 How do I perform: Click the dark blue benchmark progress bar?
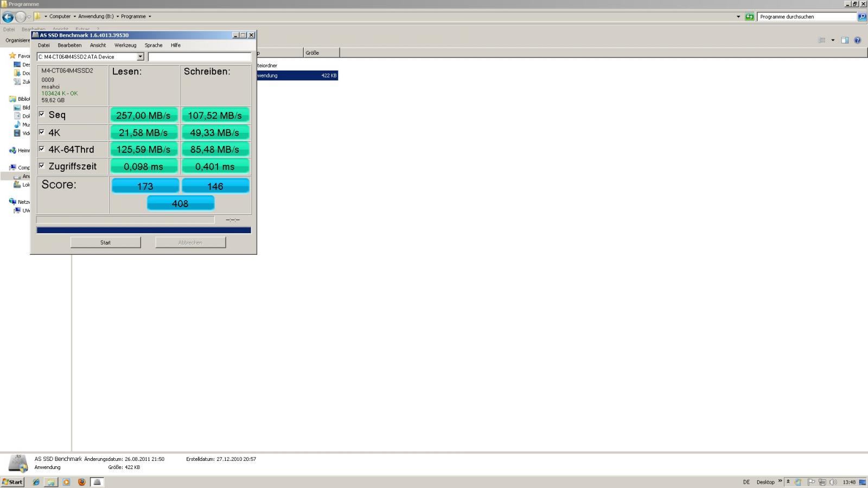144,230
